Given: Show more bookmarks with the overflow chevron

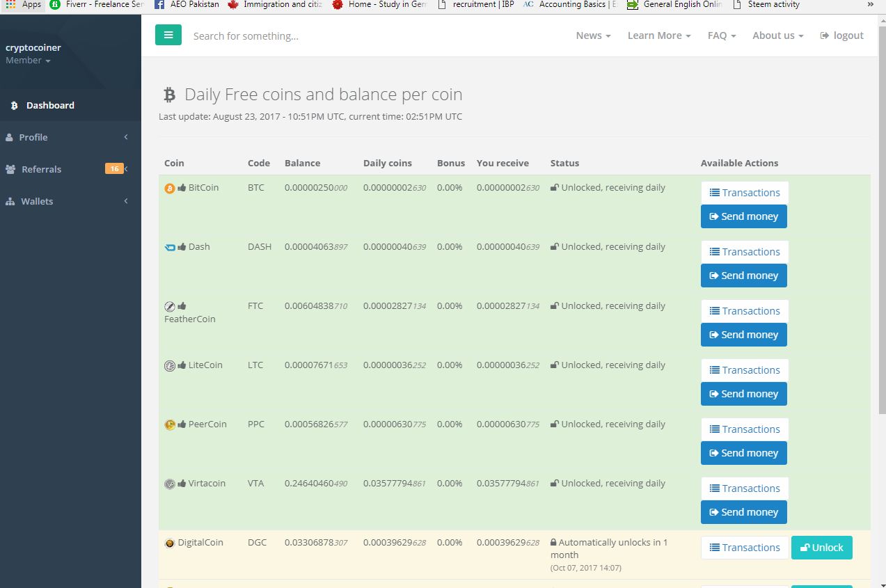Looking at the screenshot, I should click(870, 4).
